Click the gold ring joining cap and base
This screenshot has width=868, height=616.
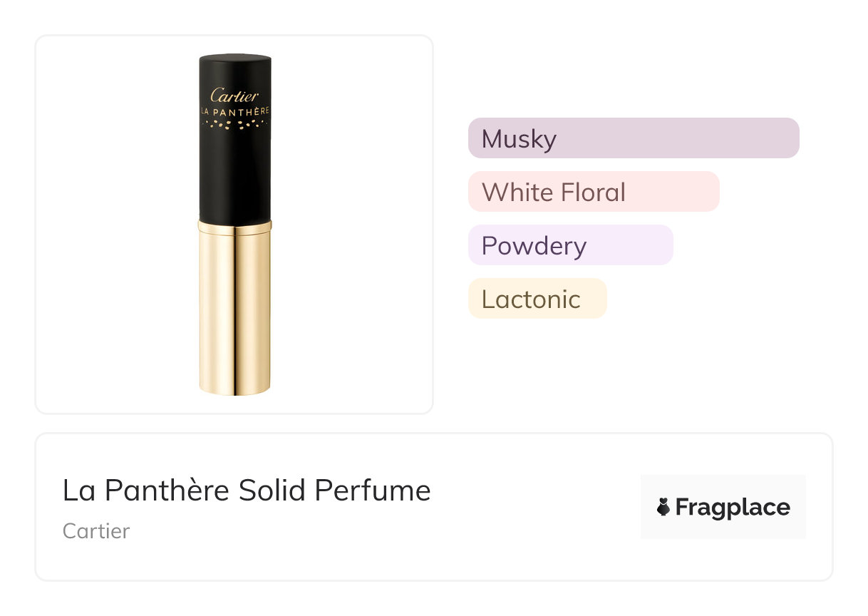click(x=234, y=227)
